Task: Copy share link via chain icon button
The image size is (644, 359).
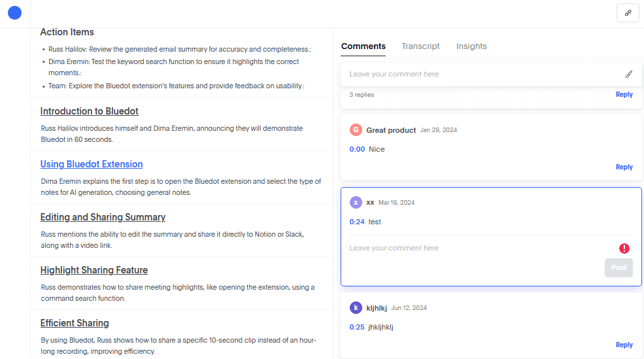Action: tap(628, 12)
